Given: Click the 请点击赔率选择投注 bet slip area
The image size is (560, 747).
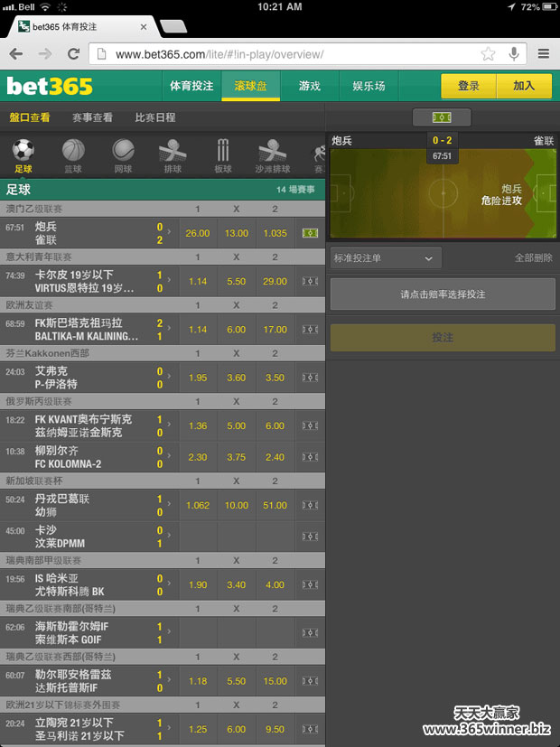Looking at the screenshot, I should pos(443,294).
